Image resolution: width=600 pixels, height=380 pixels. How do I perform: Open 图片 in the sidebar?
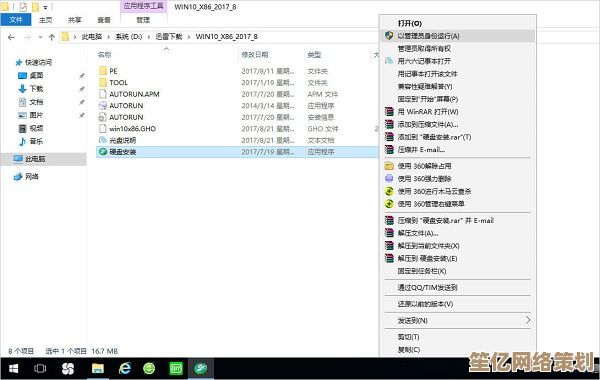pyautogui.click(x=36, y=115)
